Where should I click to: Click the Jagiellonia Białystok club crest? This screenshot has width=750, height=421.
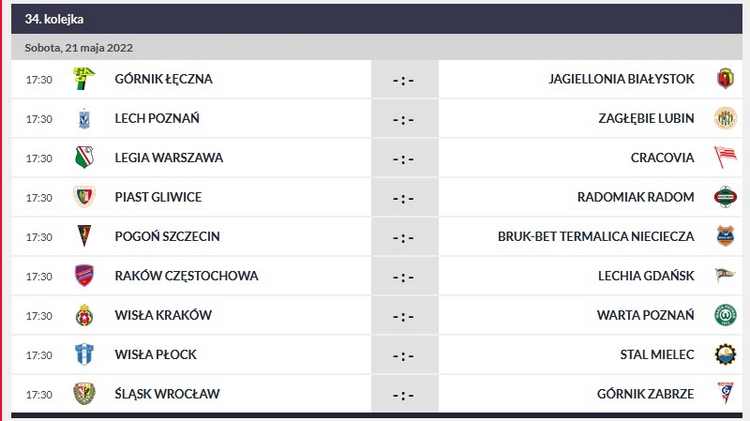725,79
